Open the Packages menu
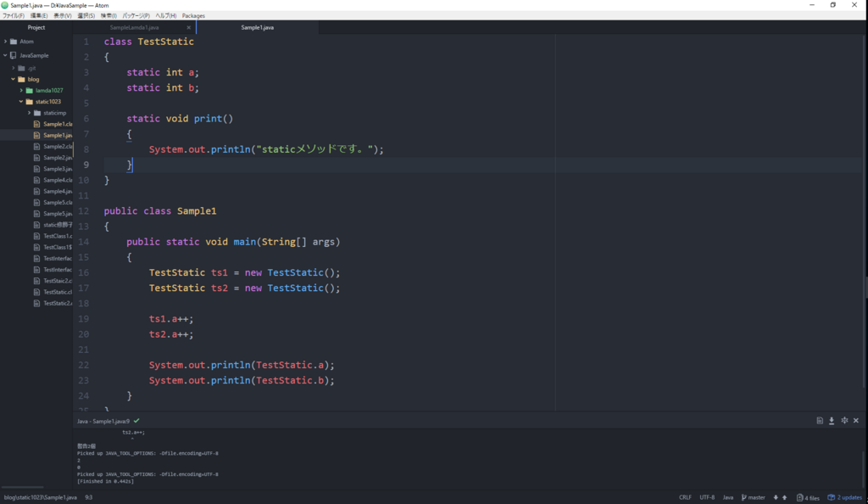The image size is (868, 504). point(193,15)
